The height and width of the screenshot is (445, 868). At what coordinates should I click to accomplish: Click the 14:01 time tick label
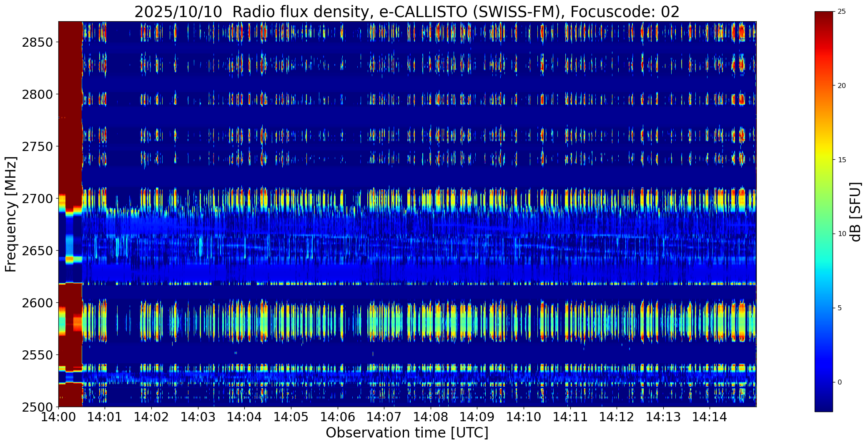coord(105,417)
